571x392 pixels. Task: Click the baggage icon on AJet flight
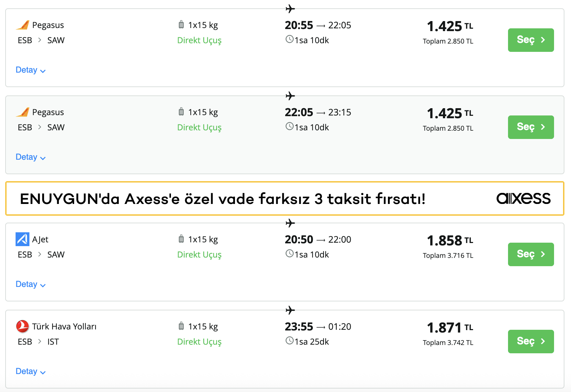tap(181, 239)
